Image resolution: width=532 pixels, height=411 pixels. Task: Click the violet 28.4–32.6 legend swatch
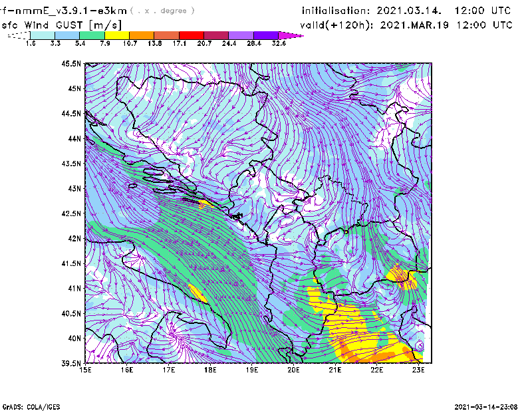(266, 35)
